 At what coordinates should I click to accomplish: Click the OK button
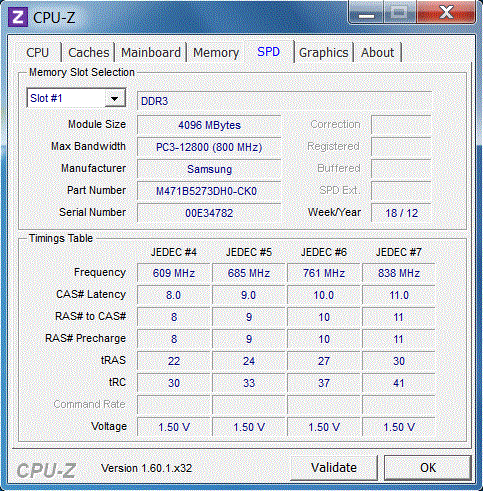point(428,468)
